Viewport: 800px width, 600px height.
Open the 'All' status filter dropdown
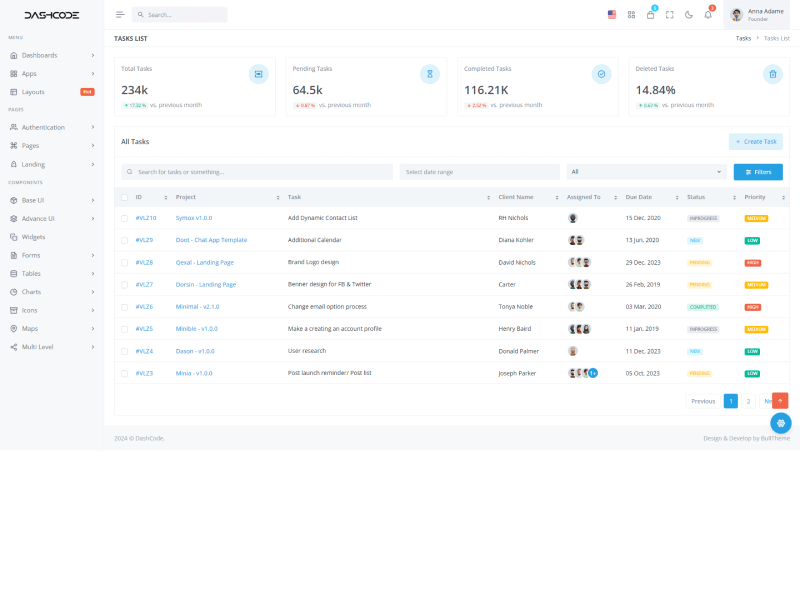646,172
